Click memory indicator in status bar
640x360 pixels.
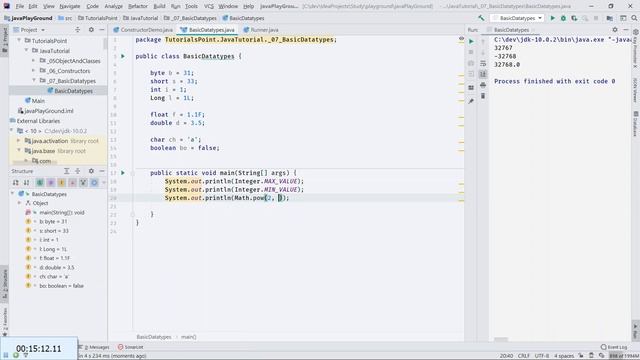pyautogui.click(x=624, y=356)
